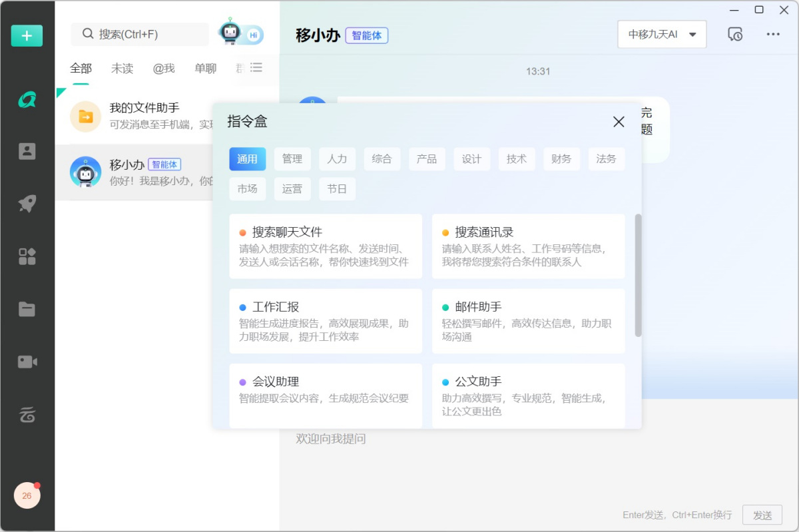Toggle the robot Hi assistant switch
This screenshot has width=799, height=532.
point(241,34)
